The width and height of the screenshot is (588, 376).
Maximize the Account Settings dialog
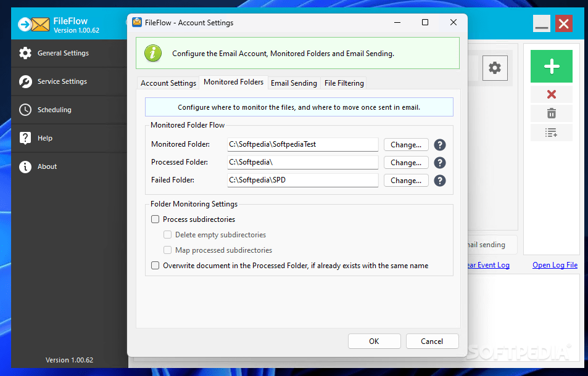pyautogui.click(x=425, y=22)
